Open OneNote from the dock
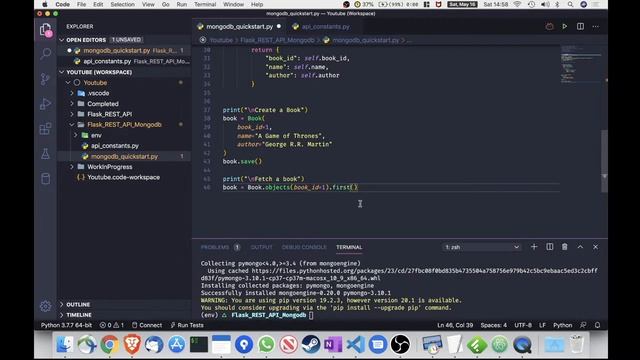This screenshot has height=360, width=640. point(333,344)
